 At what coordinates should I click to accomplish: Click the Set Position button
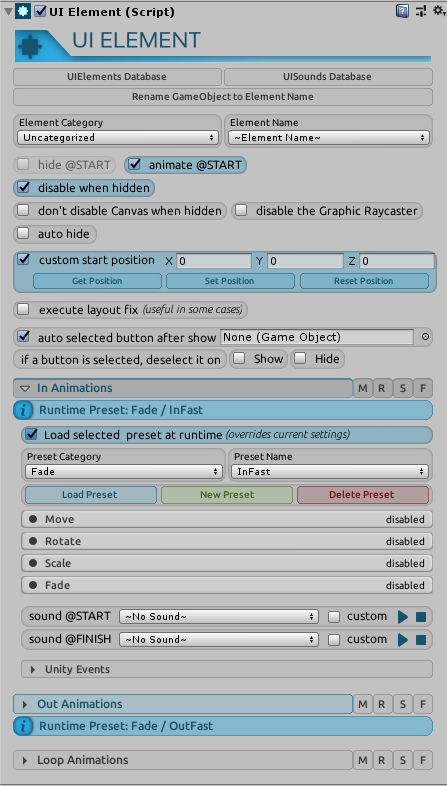click(230, 281)
